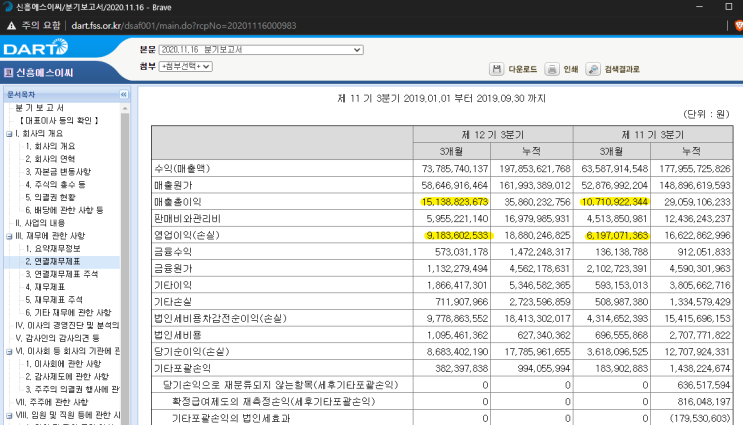This screenshot has height=425, width=743.
Task: Click the 법인세비용 row label
Action: pyautogui.click(x=178, y=335)
